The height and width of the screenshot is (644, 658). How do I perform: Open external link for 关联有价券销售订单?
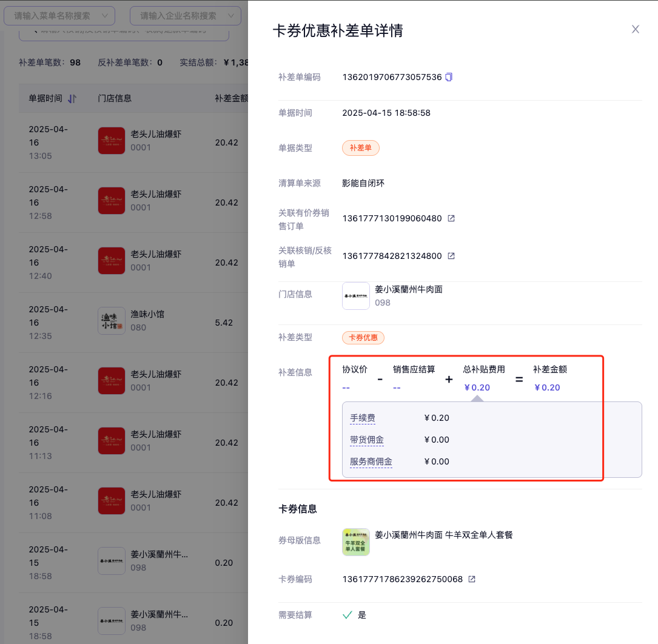(451, 218)
